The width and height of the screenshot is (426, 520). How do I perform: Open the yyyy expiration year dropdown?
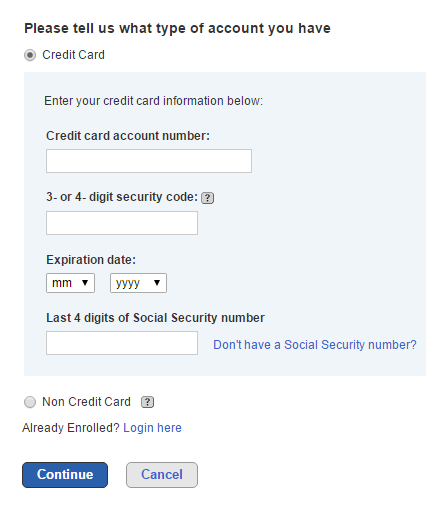click(x=138, y=283)
